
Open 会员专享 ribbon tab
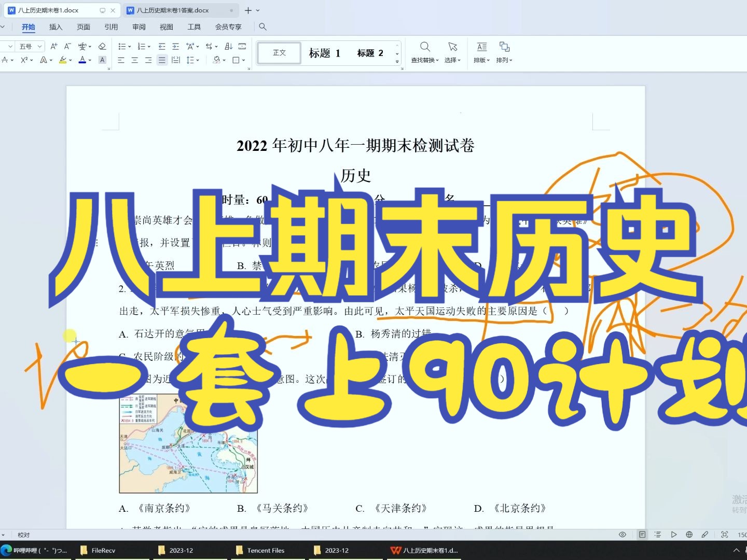point(228,27)
